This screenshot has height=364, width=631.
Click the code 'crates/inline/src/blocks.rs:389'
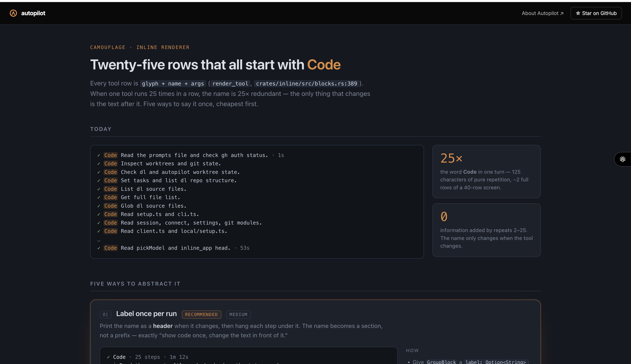pos(307,84)
